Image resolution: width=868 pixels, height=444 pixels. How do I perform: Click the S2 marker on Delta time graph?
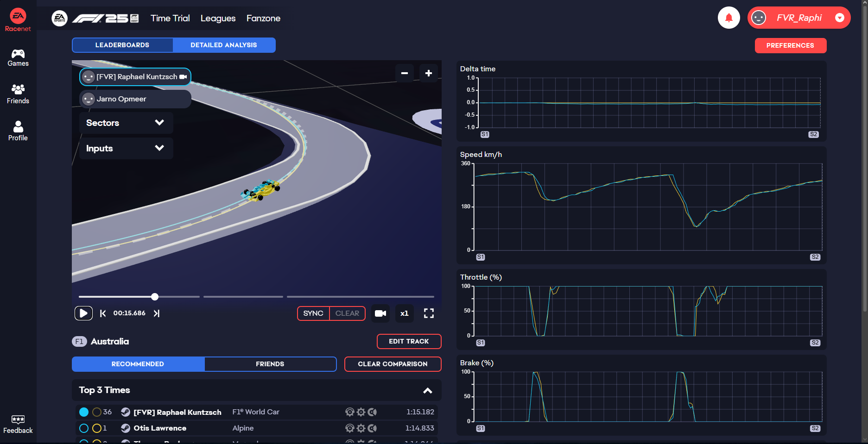(x=813, y=134)
